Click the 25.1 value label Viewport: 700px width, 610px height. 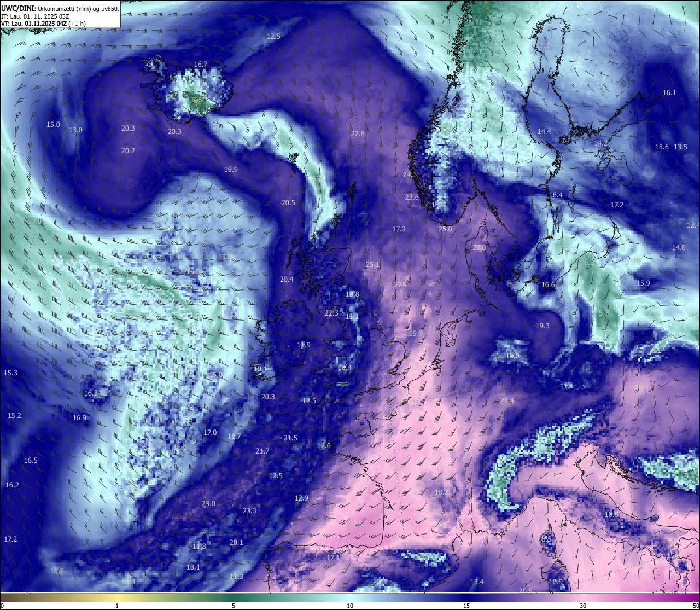[372, 265]
